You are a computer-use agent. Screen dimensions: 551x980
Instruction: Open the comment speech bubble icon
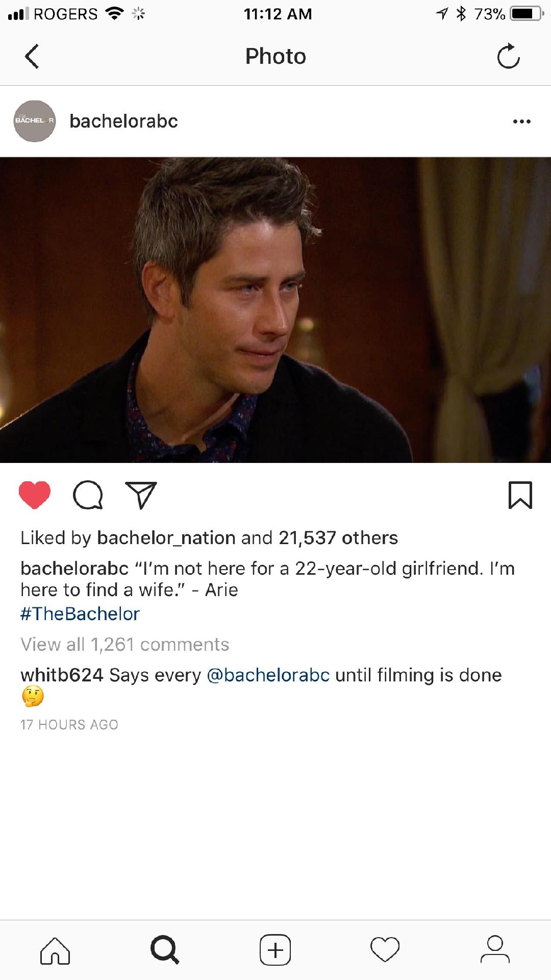pyautogui.click(x=88, y=495)
